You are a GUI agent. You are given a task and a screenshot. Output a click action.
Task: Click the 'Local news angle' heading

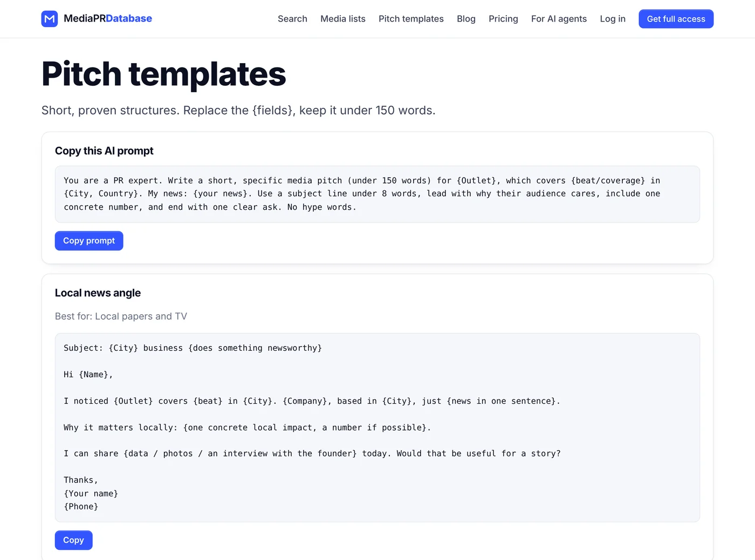pyautogui.click(x=98, y=293)
